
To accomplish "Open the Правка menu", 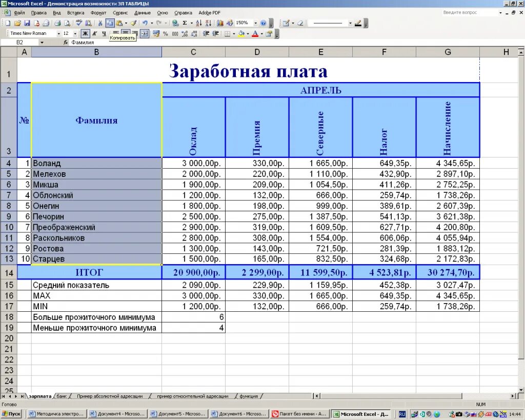I will coord(38,13).
